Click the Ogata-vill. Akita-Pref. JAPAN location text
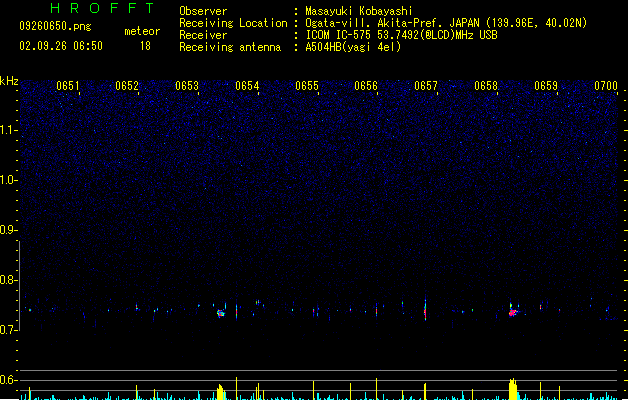Screen dimensions: 629x400 pos(446,23)
